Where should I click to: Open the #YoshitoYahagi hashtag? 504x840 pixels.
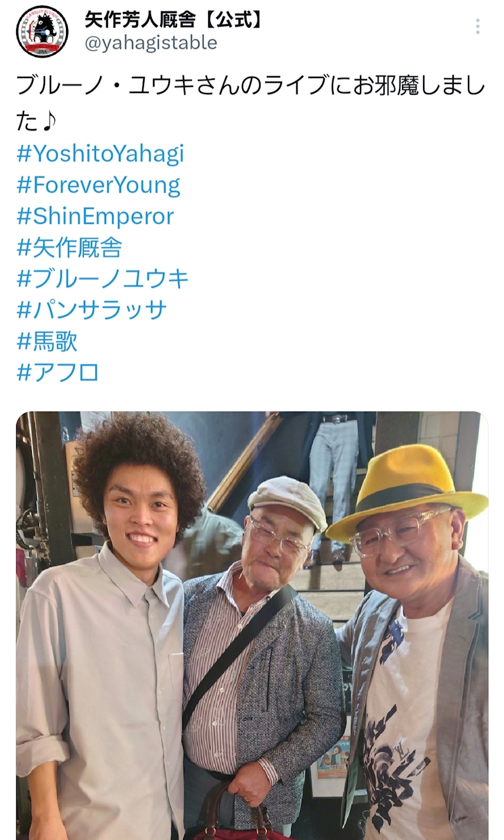(x=100, y=154)
